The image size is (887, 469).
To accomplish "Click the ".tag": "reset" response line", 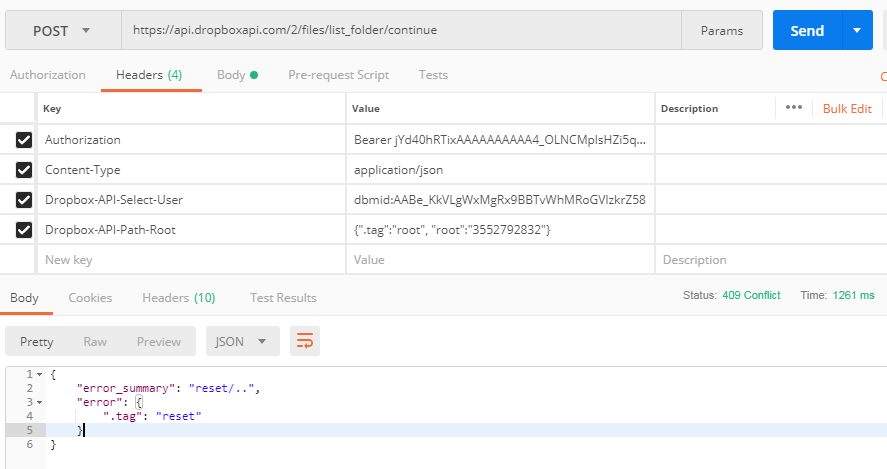I will click(x=152, y=416).
